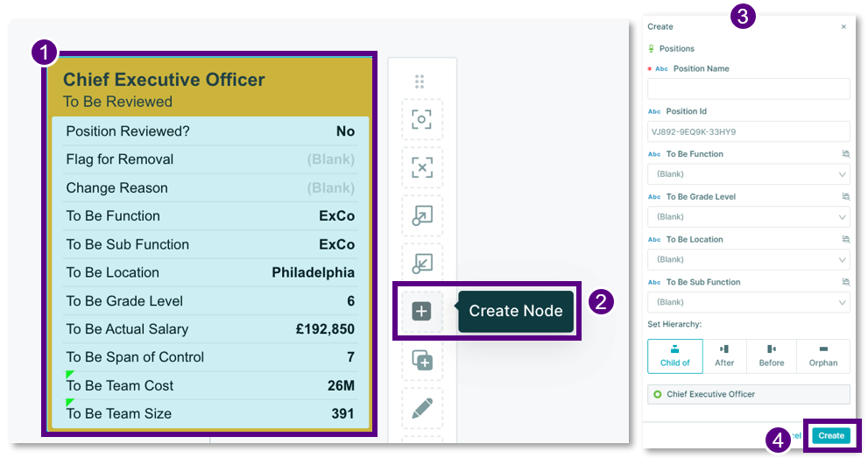
Task: Click the Chief Executive Officer card header
Action: coord(209,88)
